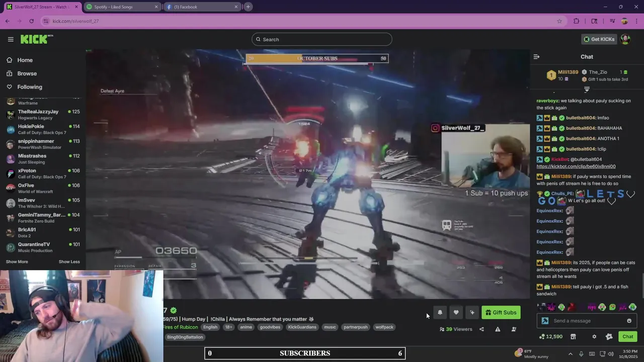Open the kickbot clip link in chat

pyautogui.click(x=576, y=166)
